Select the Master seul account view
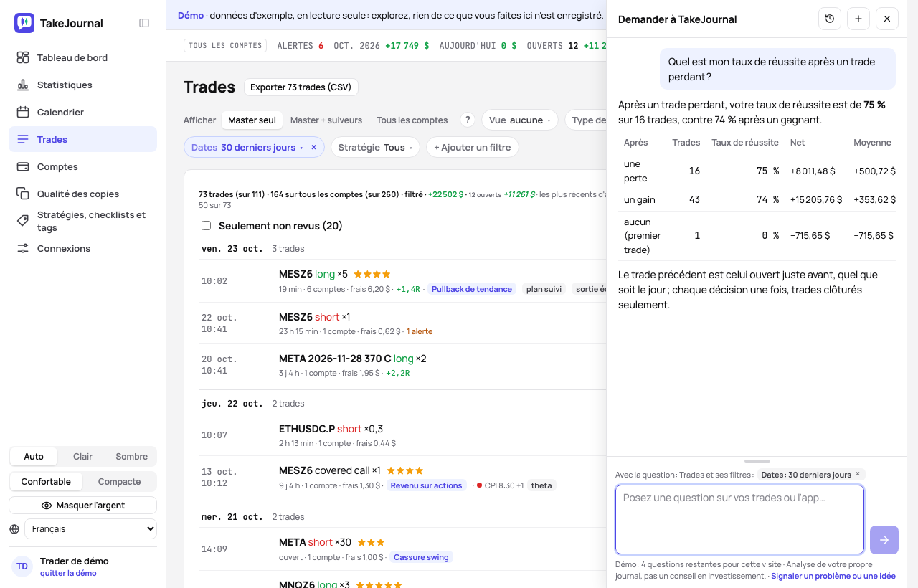The height and width of the screenshot is (588, 918). pos(252,120)
